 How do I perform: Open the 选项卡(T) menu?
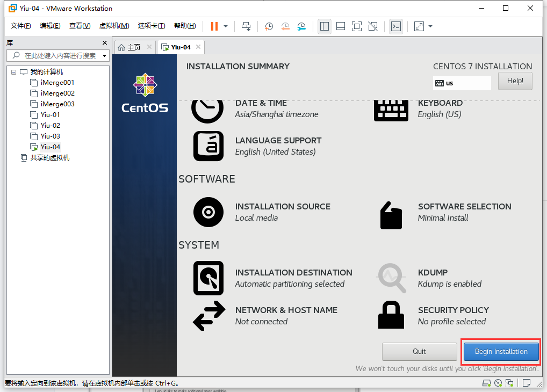coord(152,26)
